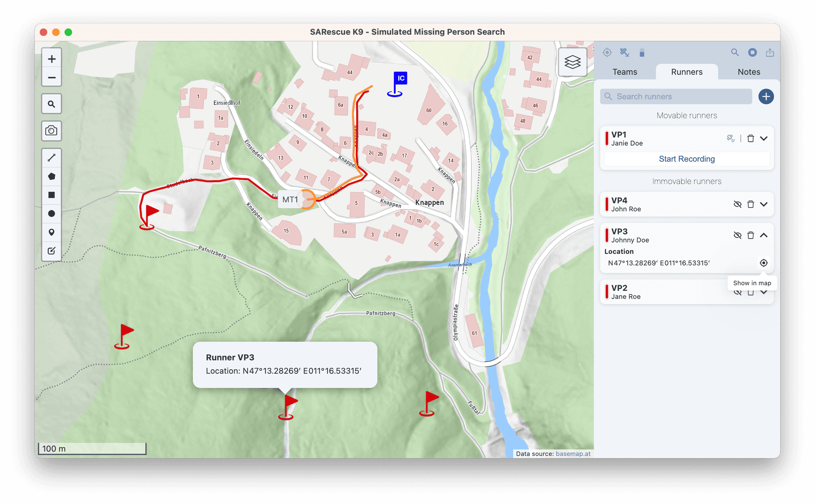Click the battery status icon in panel header
This screenshot has height=504, width=815.
point(642,52)
